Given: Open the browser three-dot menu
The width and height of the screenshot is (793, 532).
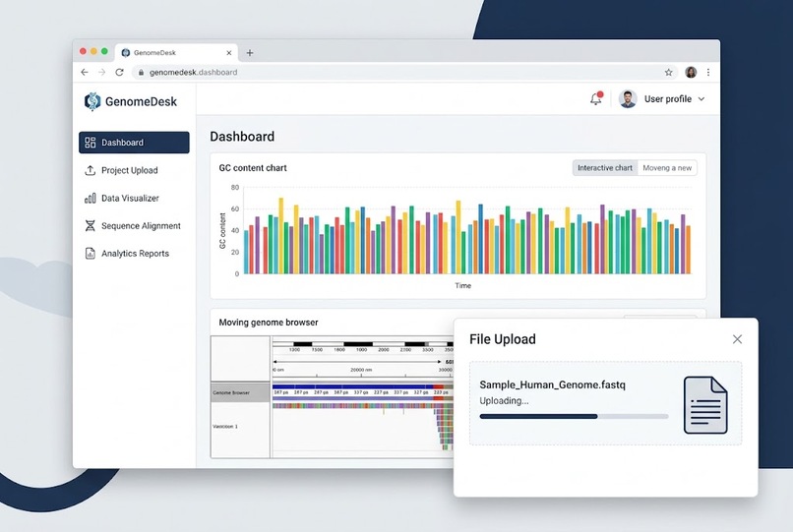Looking at the screenshot, I should (708, 73).
